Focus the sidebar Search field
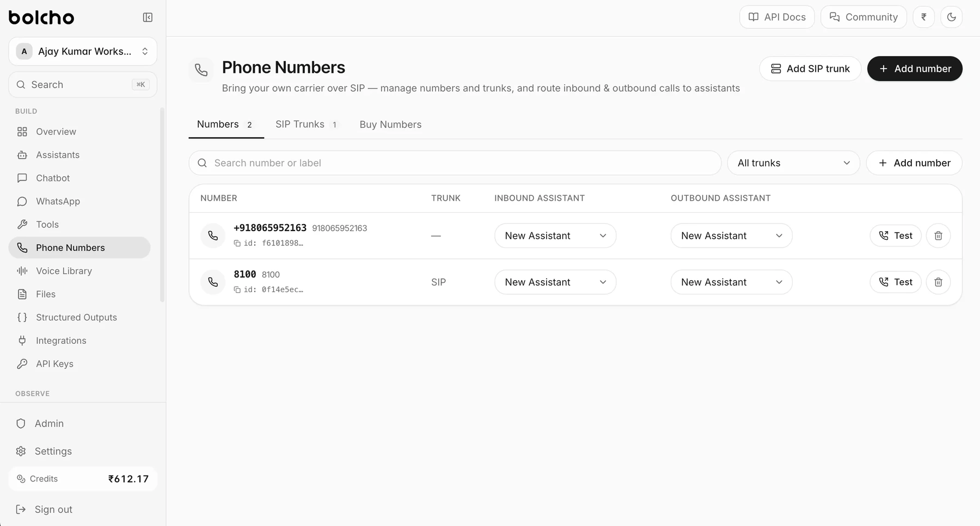This screenshot has height=526, width=980. tap(83, 85)
